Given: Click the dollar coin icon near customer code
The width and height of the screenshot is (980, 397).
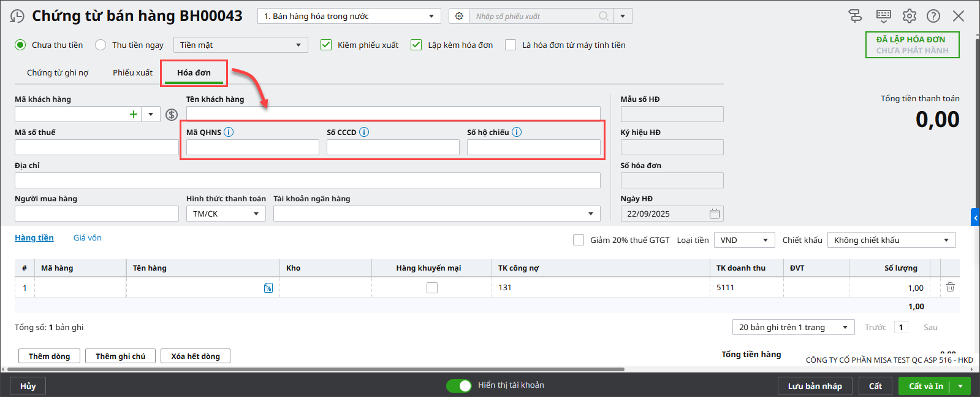Looking at the screenshot, I should click(172, 115).
